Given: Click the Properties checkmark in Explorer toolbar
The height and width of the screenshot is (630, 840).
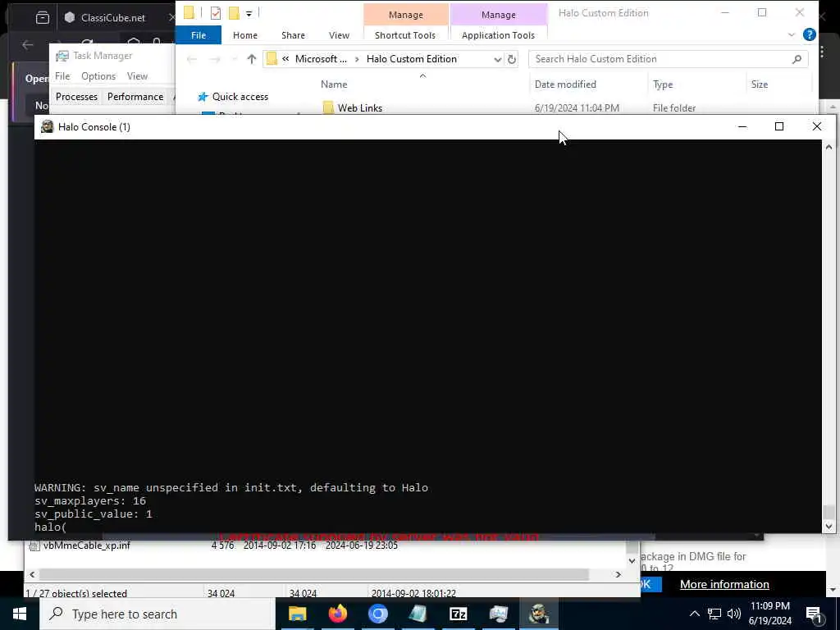Looking at the screenshot, I should point(216,13).
